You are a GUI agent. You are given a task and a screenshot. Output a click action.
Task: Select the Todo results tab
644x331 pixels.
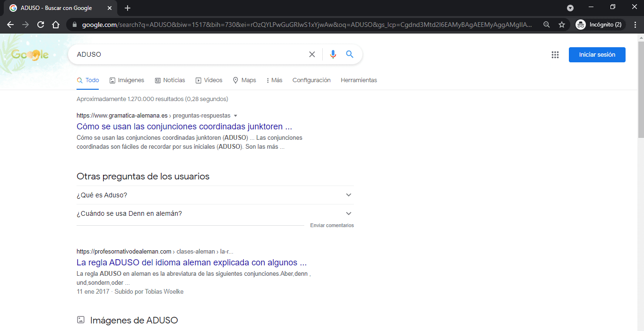88,80
